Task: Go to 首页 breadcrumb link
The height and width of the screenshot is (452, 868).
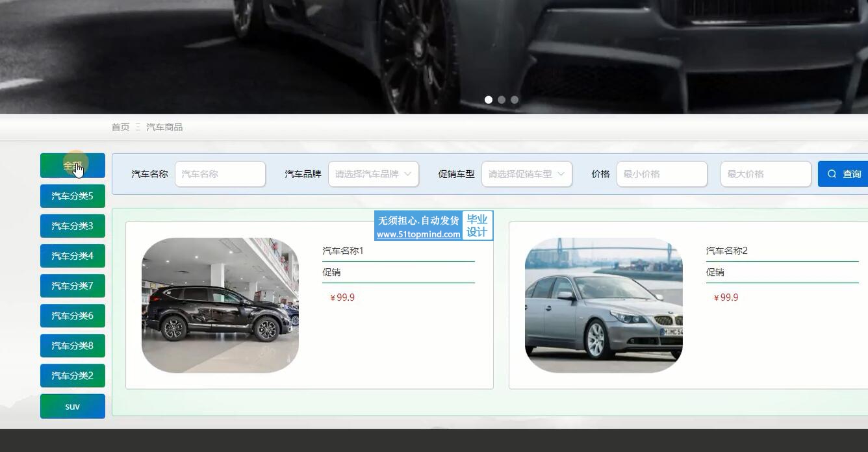Action: tap(120, 127)
